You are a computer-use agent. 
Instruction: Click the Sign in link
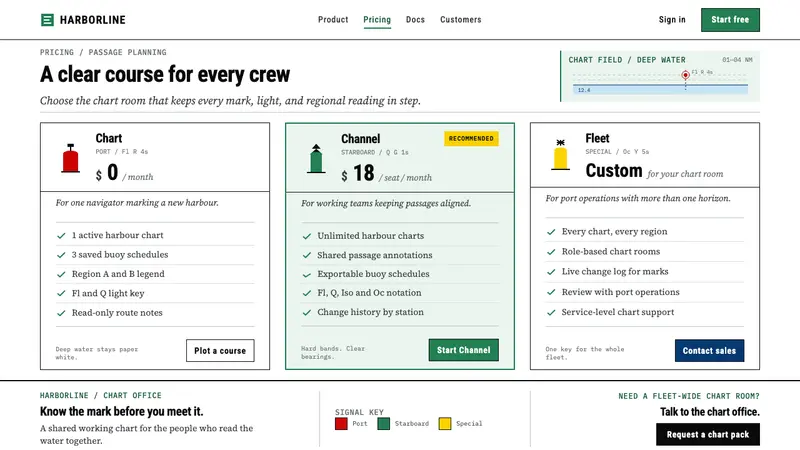[x=672, y=19]
